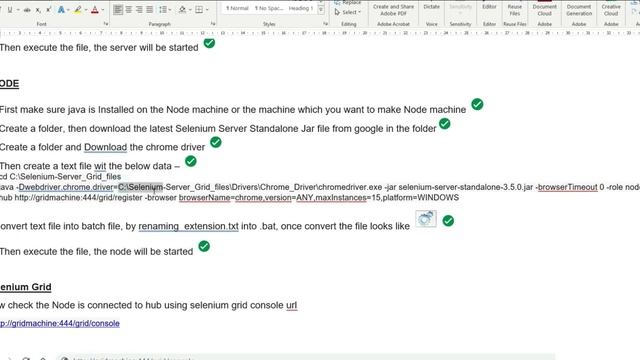Apply paragraph shading fill
Image resolution: width=640 pixels, height=360 pixels.
(182, 9)
